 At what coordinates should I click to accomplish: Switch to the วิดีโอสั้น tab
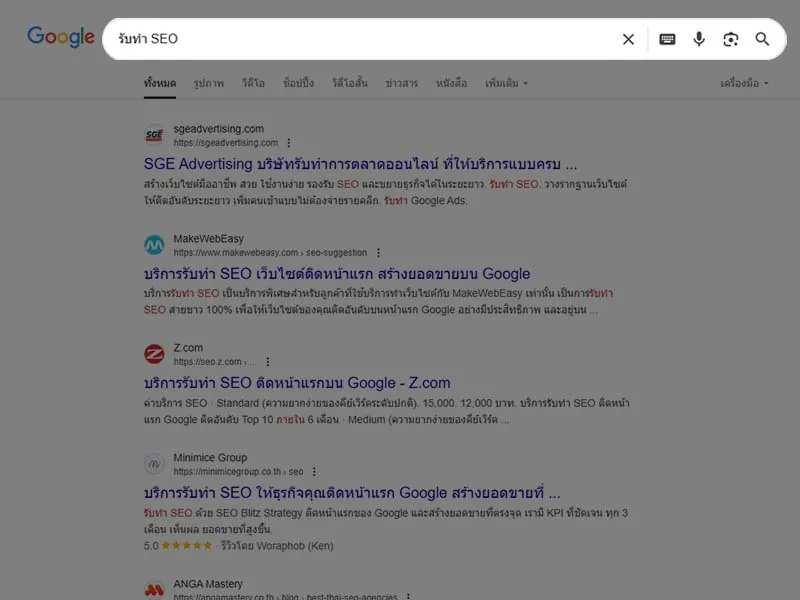coord(349,83)
